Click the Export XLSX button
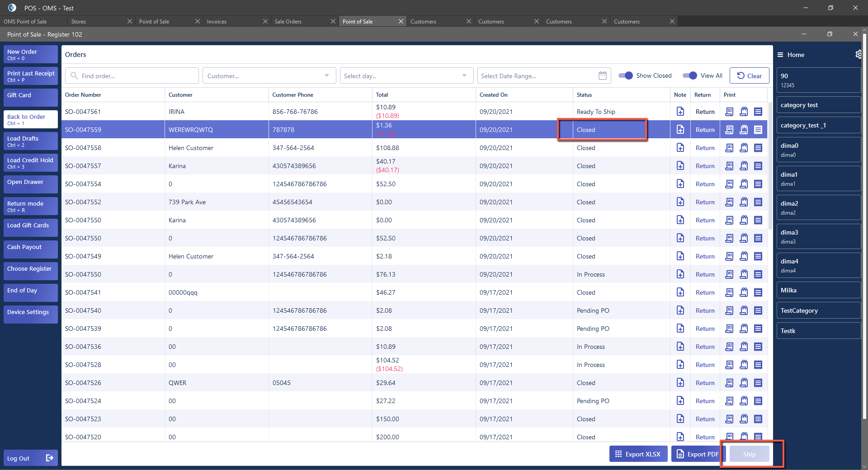 638,454
